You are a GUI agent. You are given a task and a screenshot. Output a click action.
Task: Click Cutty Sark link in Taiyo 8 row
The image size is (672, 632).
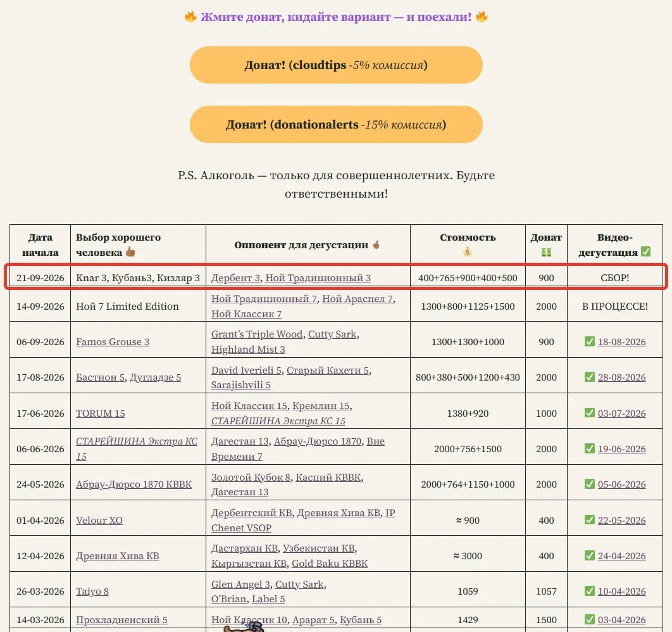(x=299, y=585)
